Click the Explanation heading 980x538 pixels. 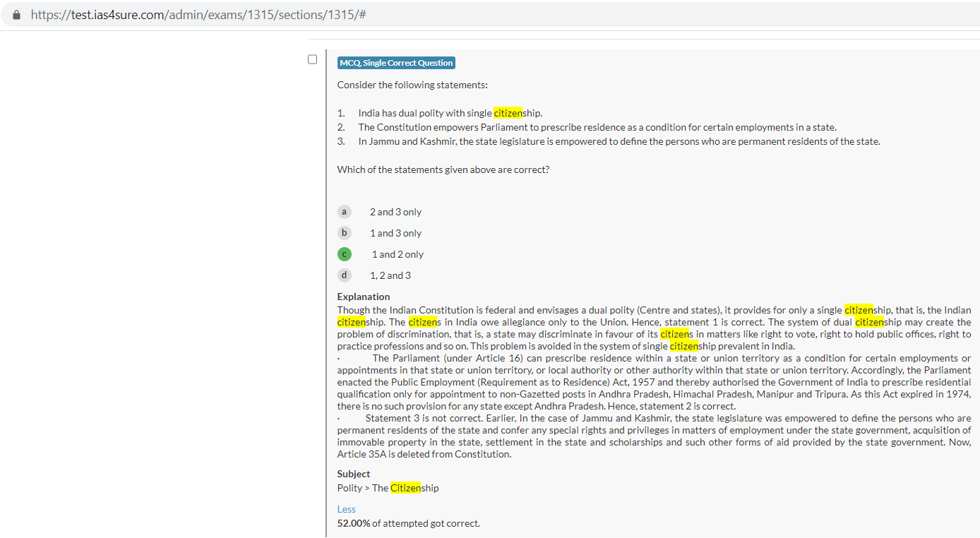[x=363, y=297]
